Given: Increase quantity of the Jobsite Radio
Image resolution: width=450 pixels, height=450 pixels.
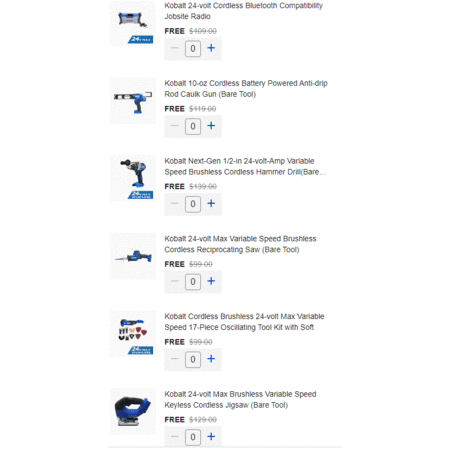Looking at the screenshot, I should coord(211,48).
